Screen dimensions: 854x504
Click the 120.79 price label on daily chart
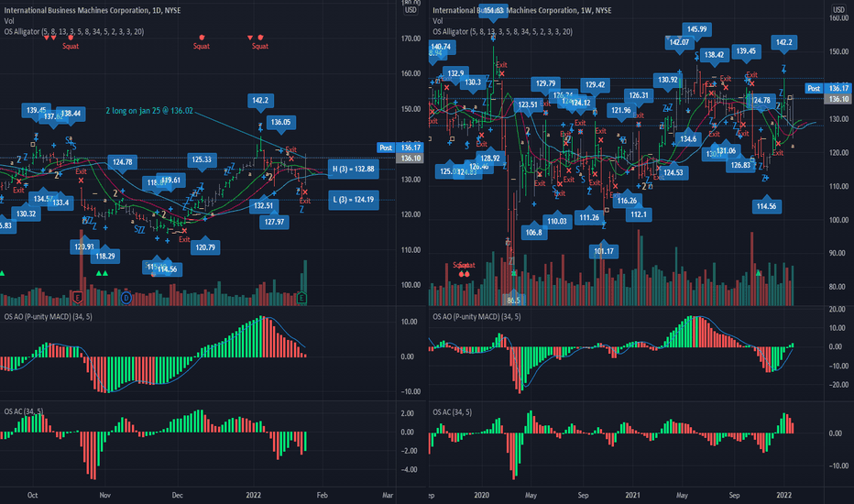tap(205, 247)
